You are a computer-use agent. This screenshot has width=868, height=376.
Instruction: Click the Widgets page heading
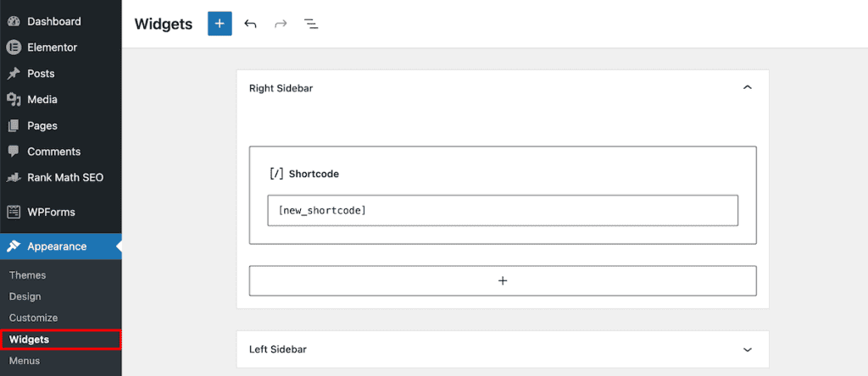point(164,25)
